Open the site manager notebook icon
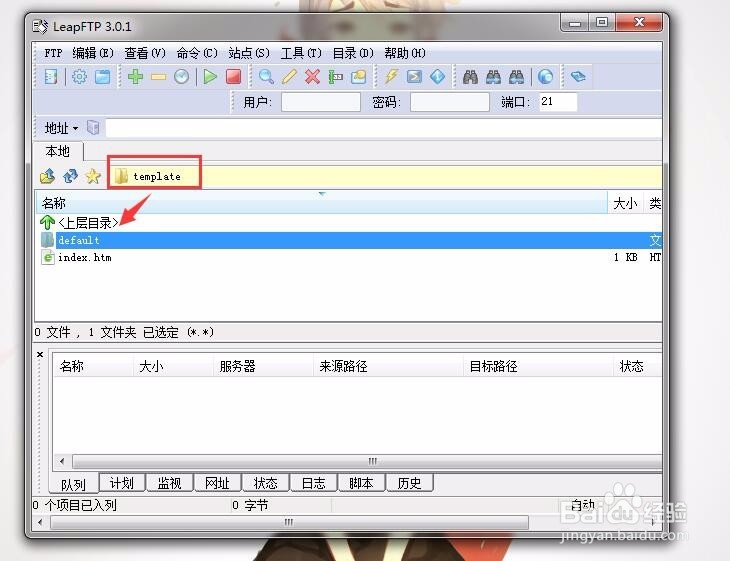This screenshot has width=730, height=561. (51, 77)
